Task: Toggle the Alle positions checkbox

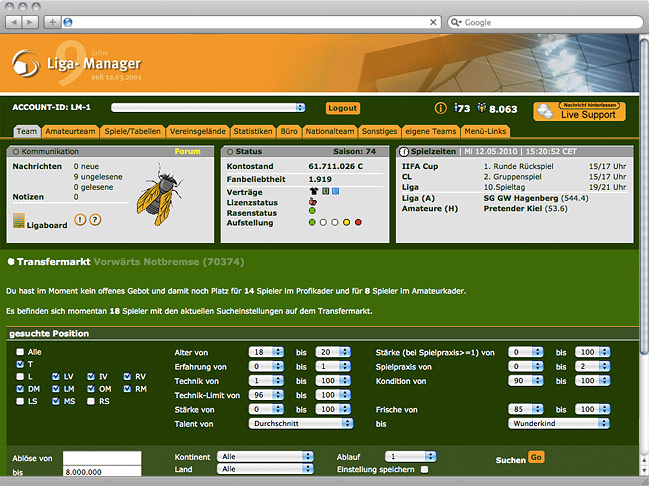Action: click(20, 352)
